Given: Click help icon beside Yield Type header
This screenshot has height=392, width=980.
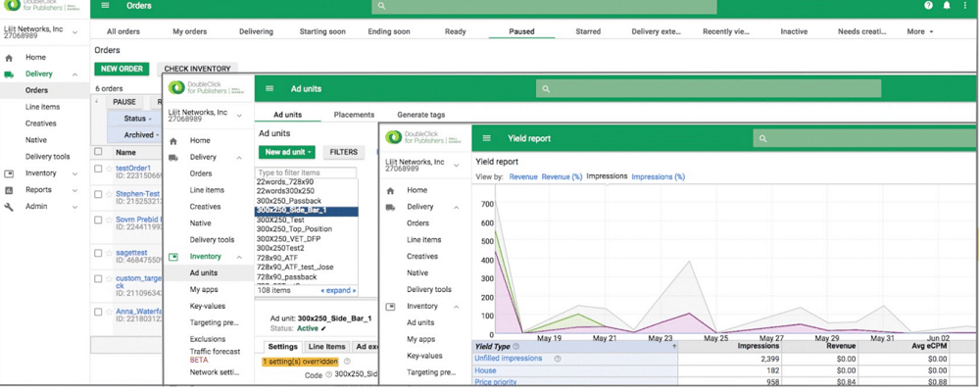Looking at the screenshot, I should point(515,346).
